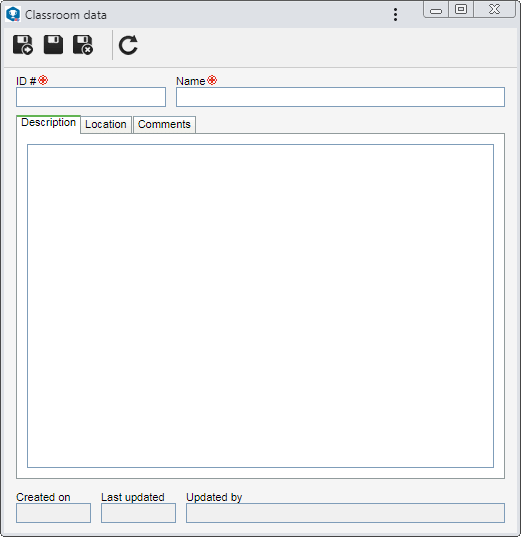
Task: Click the Classroom data app logo icon
Action: point(13,15)
